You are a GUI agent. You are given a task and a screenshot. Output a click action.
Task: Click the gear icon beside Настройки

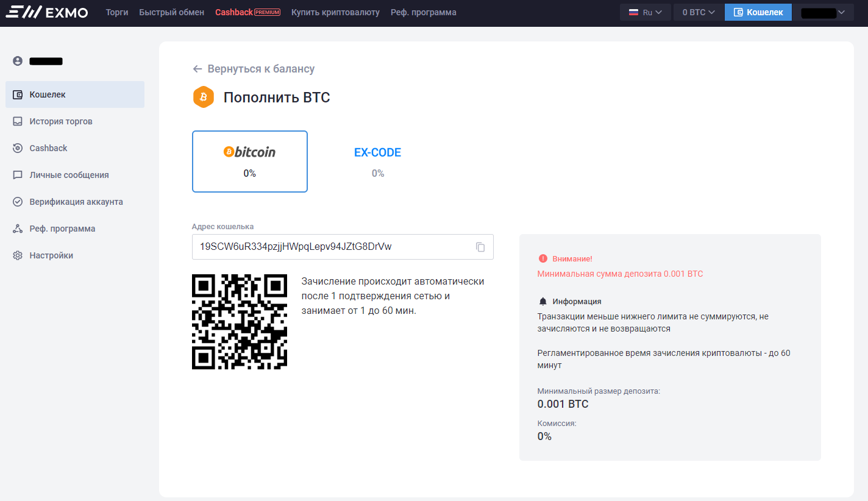coord(18,255)
